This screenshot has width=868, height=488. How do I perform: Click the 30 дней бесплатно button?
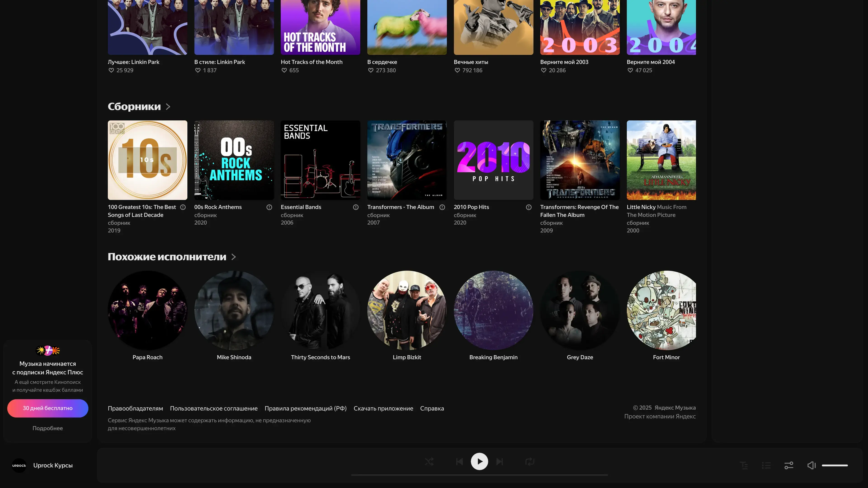[47, 408]
